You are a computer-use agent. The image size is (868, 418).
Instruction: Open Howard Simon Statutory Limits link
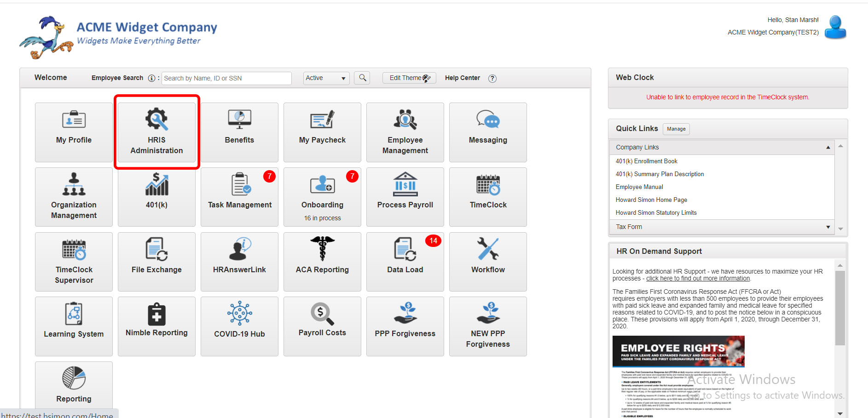(x=656, y=212)
